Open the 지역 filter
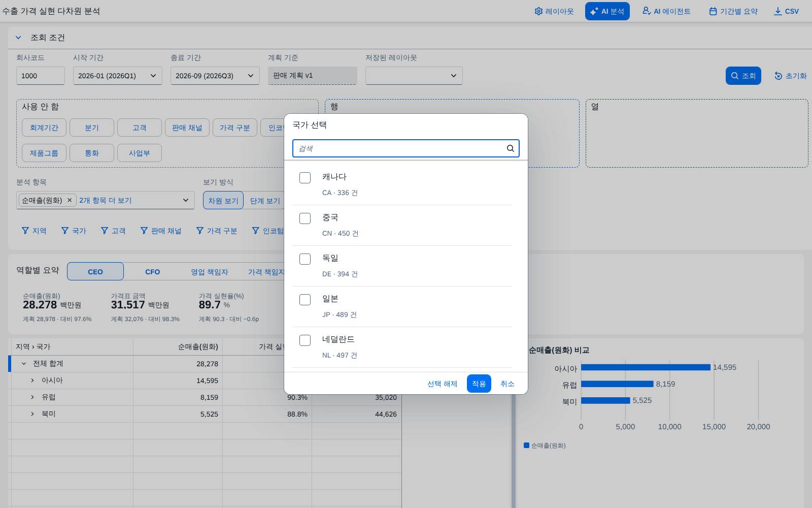This screenshot has height=508, width=812. (34, 231)
